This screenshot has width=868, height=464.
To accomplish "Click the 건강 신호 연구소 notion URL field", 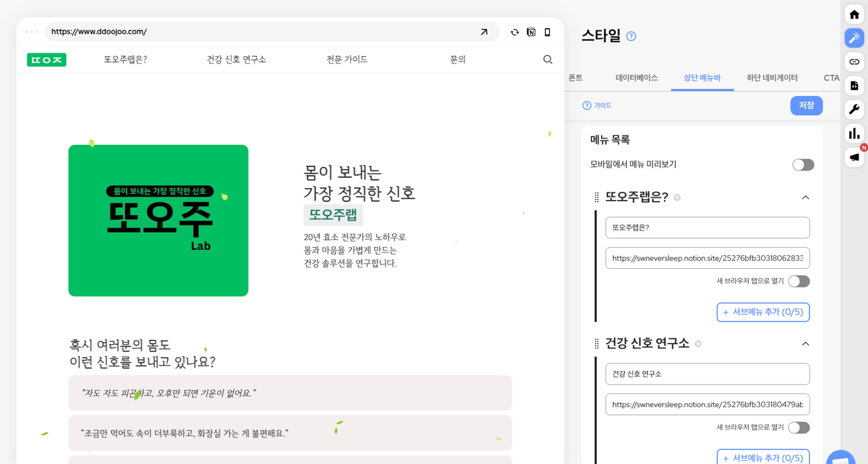I will click(707, 404).
